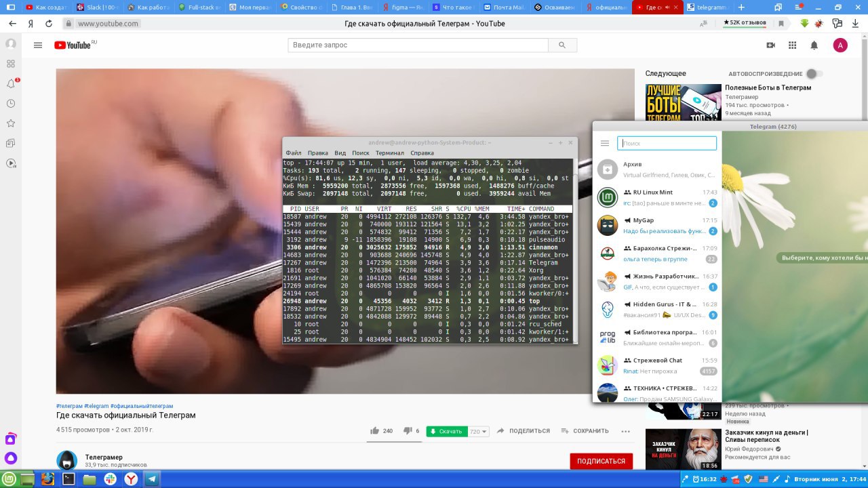Open Hidden Gurus - IT chat
Screen dimensions: 868x488
point(657,309)
